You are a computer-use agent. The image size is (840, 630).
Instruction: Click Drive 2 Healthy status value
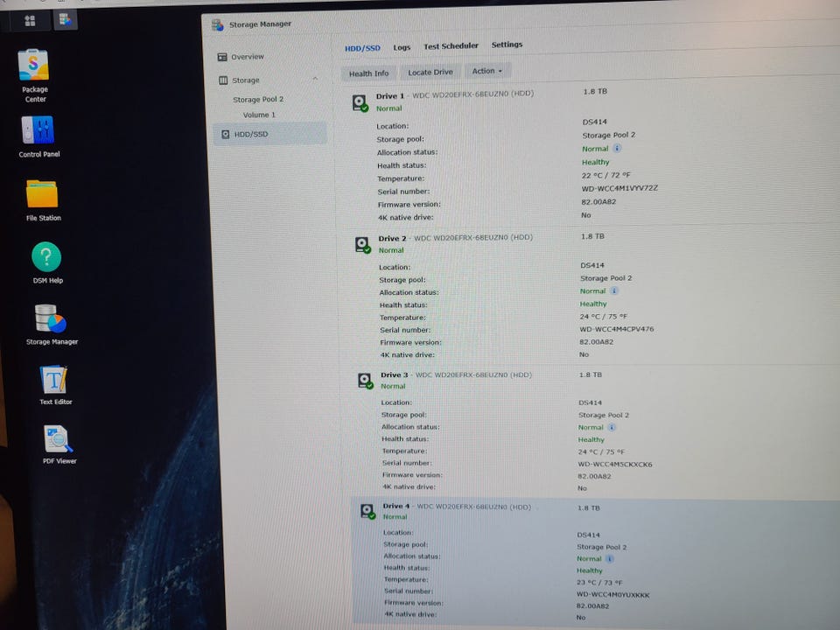(x=593, y=304)
